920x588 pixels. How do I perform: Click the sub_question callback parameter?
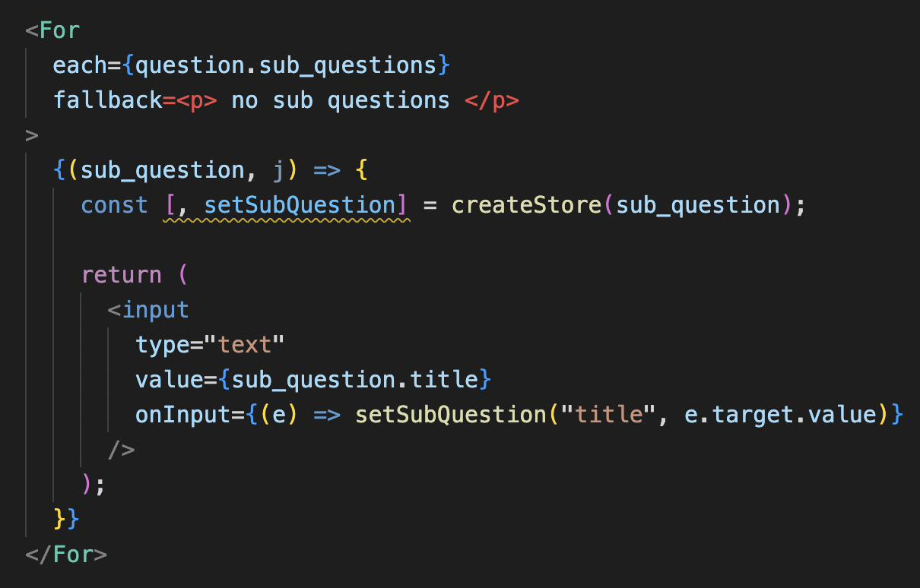pyautogui.click(x=163, y=171)
